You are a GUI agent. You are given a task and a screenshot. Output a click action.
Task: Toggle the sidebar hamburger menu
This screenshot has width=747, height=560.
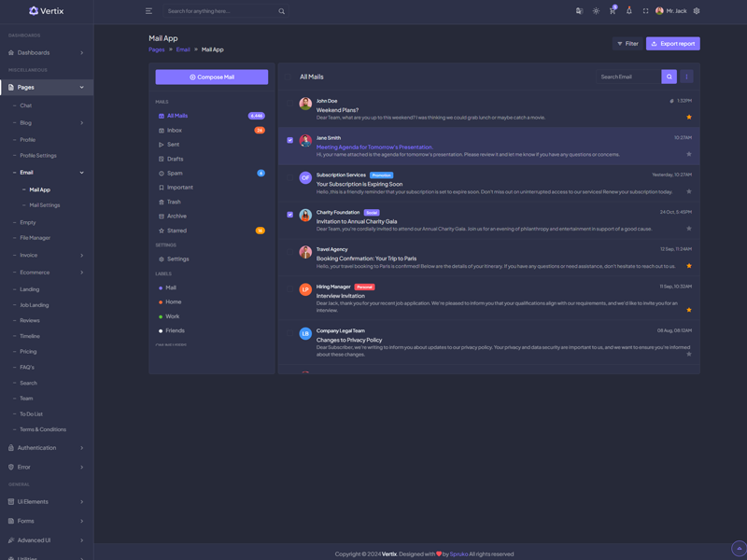tap(148, 11)
